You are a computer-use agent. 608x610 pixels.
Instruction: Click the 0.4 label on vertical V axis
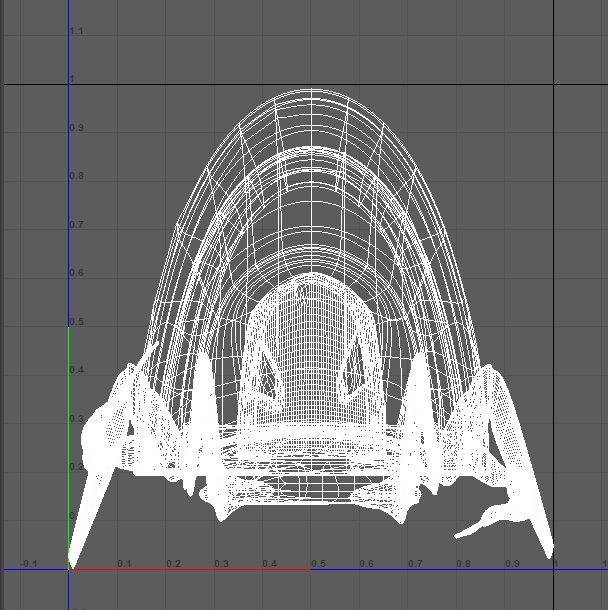77,370
